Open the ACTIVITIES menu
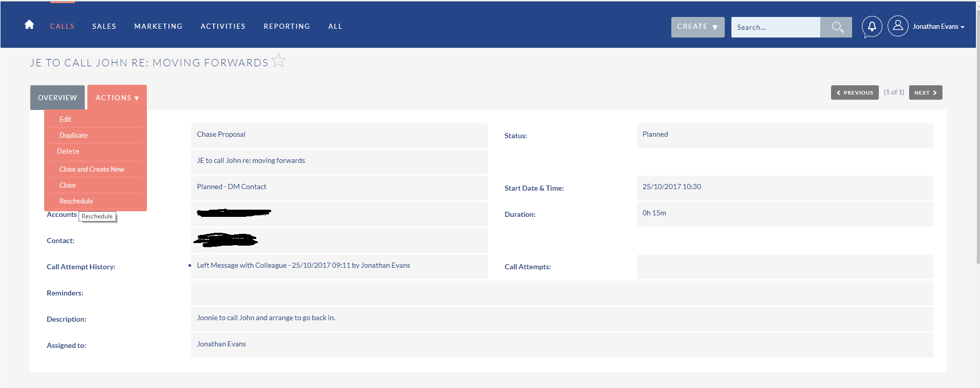The height and width of the screenshot is (388, 980). point(223,26)
